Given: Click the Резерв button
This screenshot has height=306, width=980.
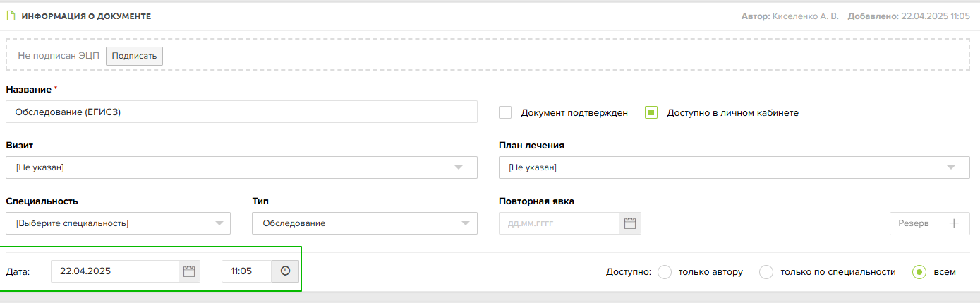Looking at the screenshot, I should [x=914, y=223].
